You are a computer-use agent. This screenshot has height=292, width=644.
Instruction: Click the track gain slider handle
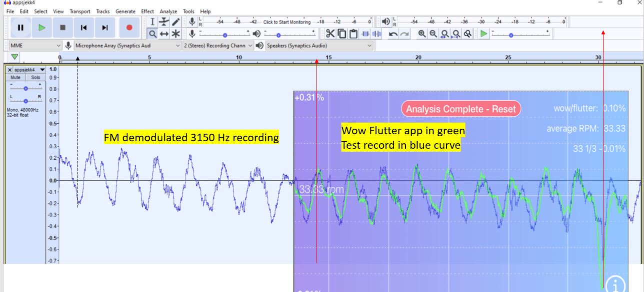coord(25,88)
